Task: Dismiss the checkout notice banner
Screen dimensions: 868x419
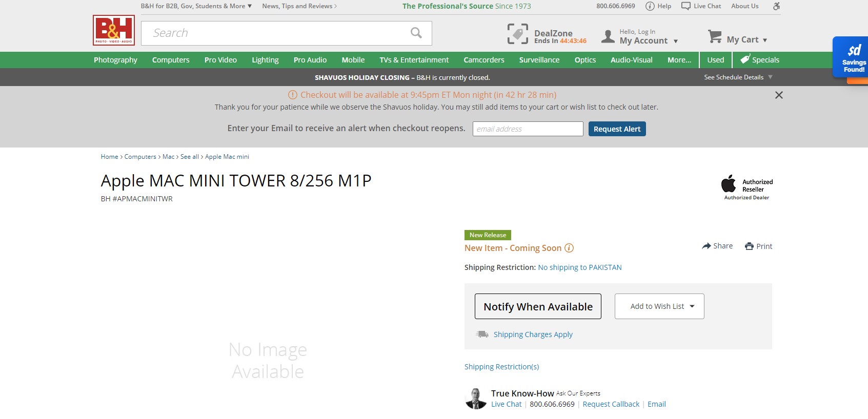Action: coord(779,95)
